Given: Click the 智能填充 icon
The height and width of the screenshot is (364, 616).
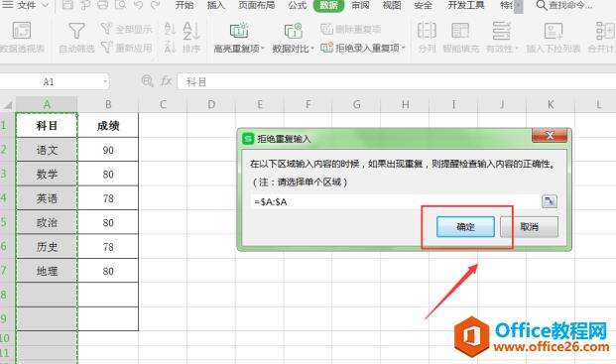Looking at the screenshot, I should click(x=460, y=30).
